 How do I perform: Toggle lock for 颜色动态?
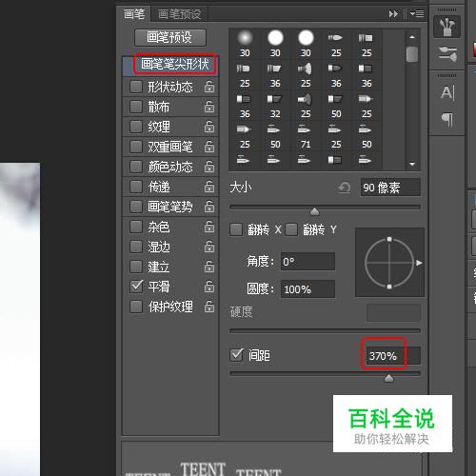coord(209,167)
